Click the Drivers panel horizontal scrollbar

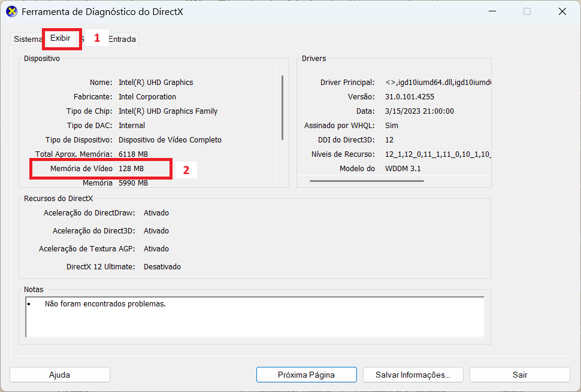pos(367,181)
